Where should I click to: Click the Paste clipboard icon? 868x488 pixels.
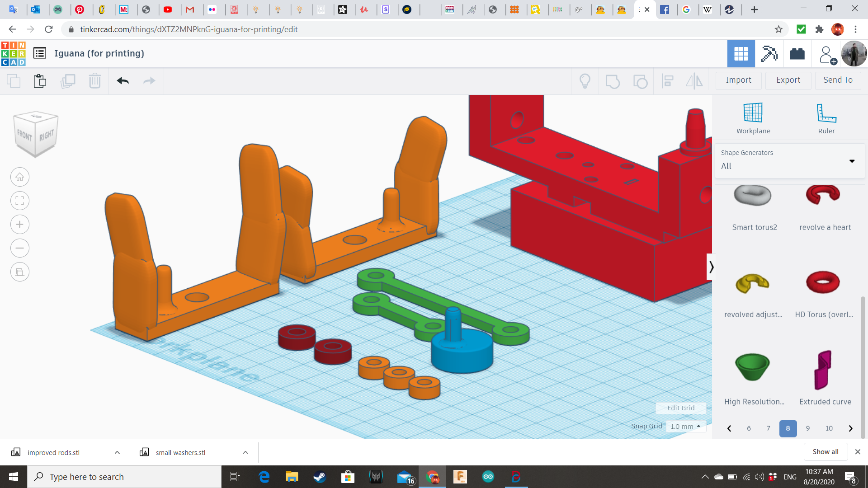(40, 81)
